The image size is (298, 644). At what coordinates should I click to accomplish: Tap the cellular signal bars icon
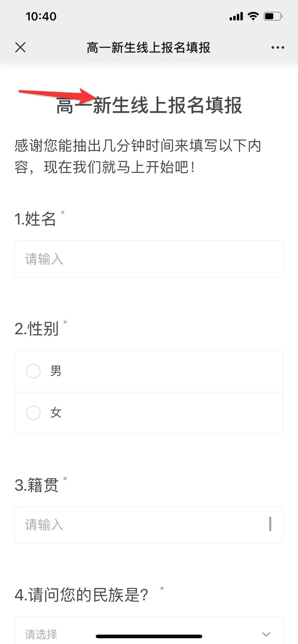[x=236, y=17]
